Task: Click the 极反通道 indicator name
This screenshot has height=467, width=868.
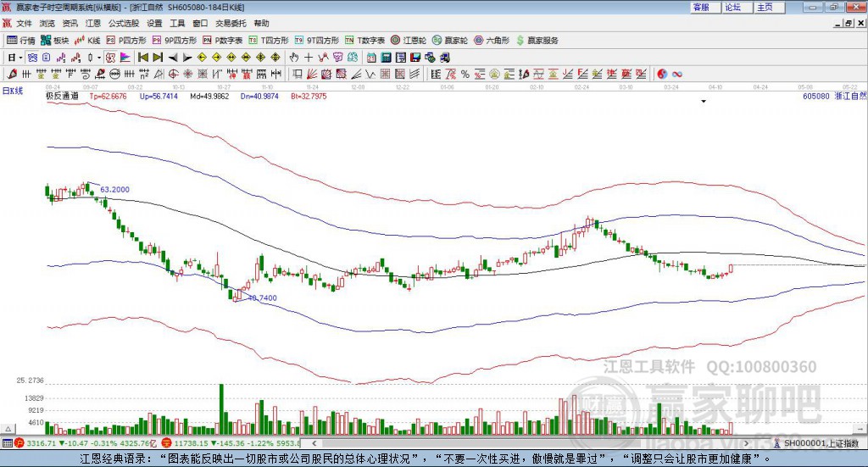Action: tap(62, 96)
